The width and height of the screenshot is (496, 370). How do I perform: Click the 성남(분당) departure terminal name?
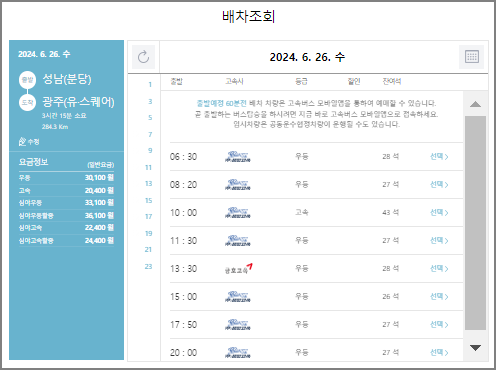tap(67, 79)
